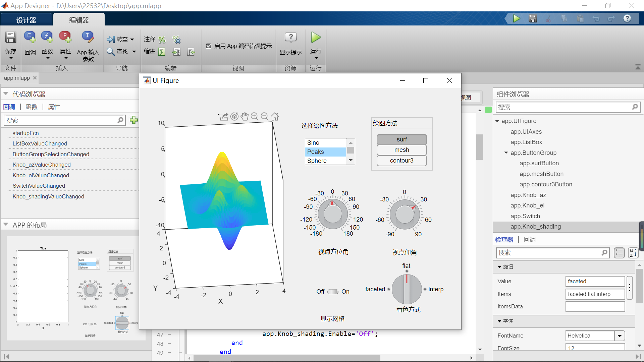The image size is (644, 362).
Task: Collapse the app.ButtonGroup tree node
Action: (506, 153)
